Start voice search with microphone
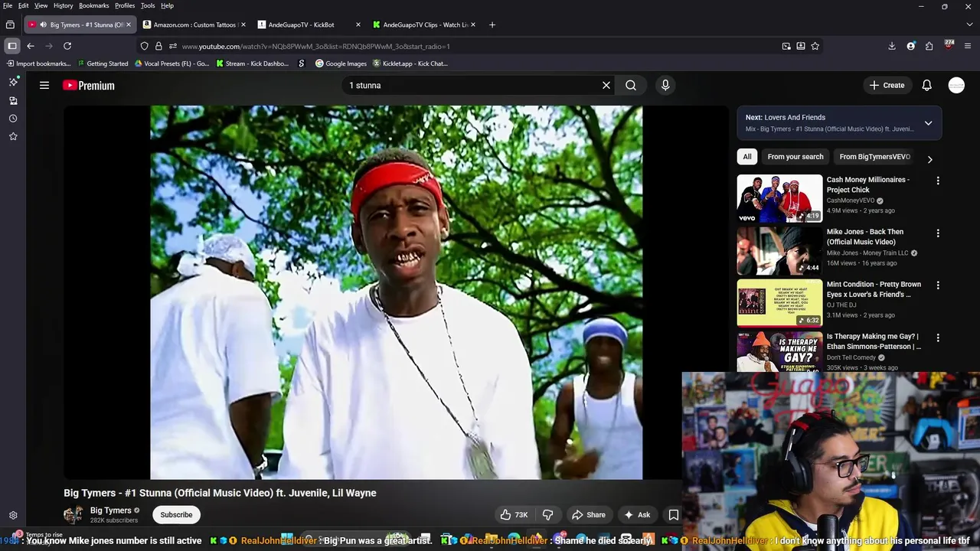The width and height of the screenshot is (980, 551). (665, 86)
